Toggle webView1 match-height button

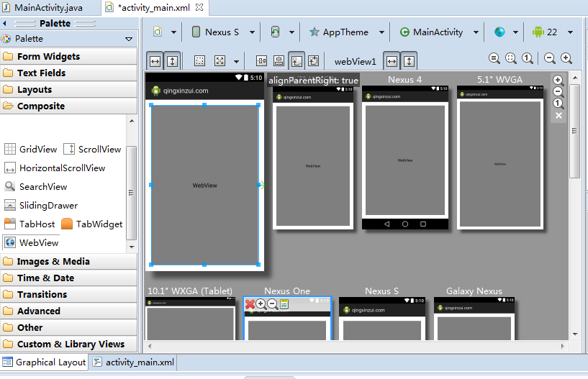(409, 61)
